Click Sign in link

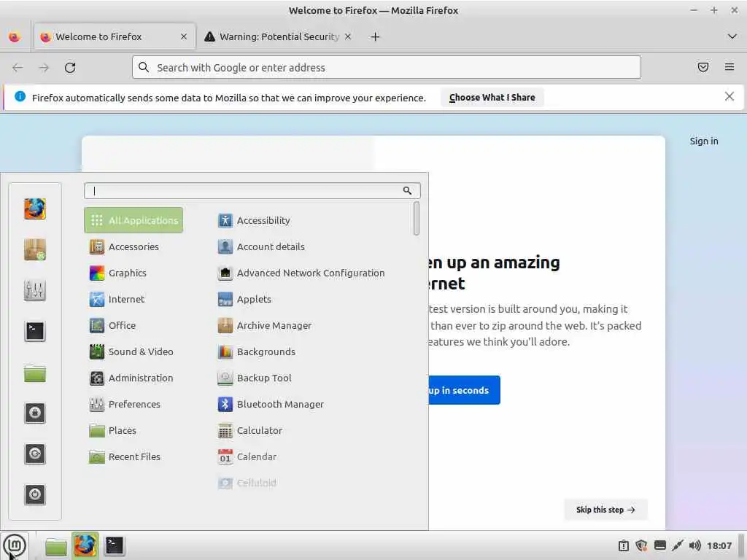pyautogui.click(x=703, y=141)
